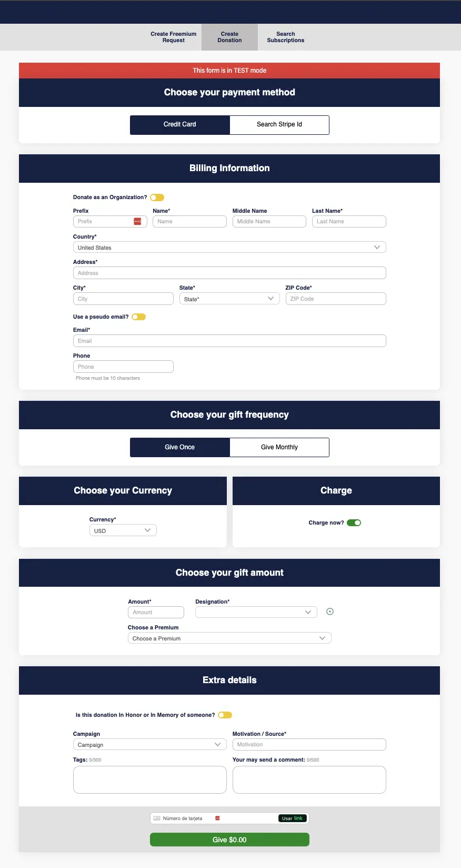The width and height of the screenshot is (461, 868).
Task: Turn on the pseudo email toggle
Action: (x=138, y=317)
